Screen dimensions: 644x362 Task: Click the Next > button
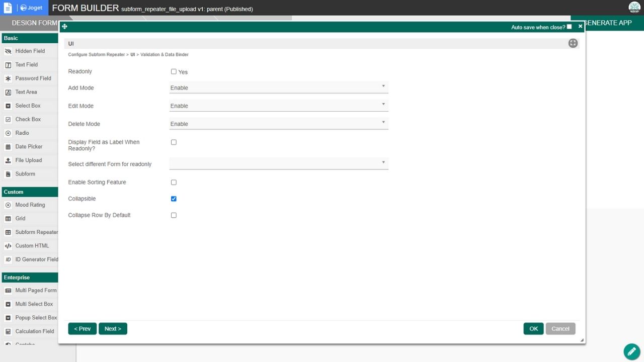point(113,329)
